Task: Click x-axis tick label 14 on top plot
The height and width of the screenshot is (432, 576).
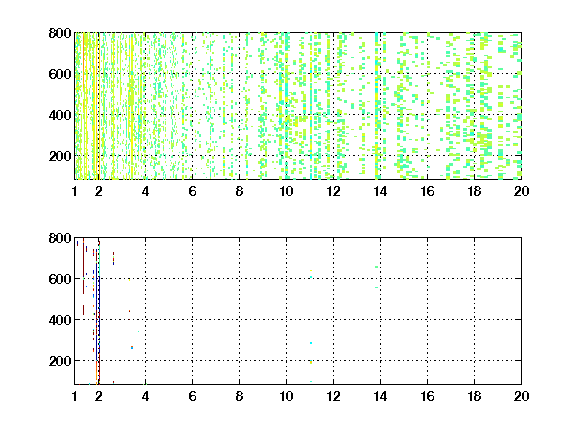Action: [x=380, y=191]
